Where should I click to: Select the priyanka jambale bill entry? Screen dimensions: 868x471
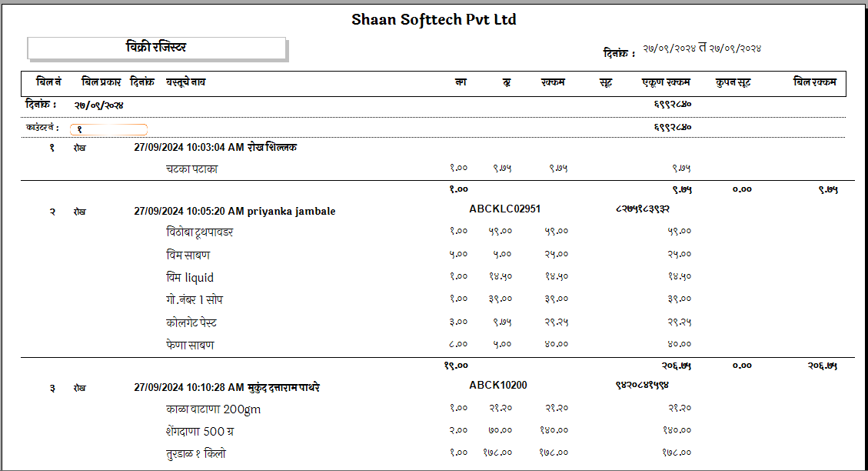coord(234,211)
